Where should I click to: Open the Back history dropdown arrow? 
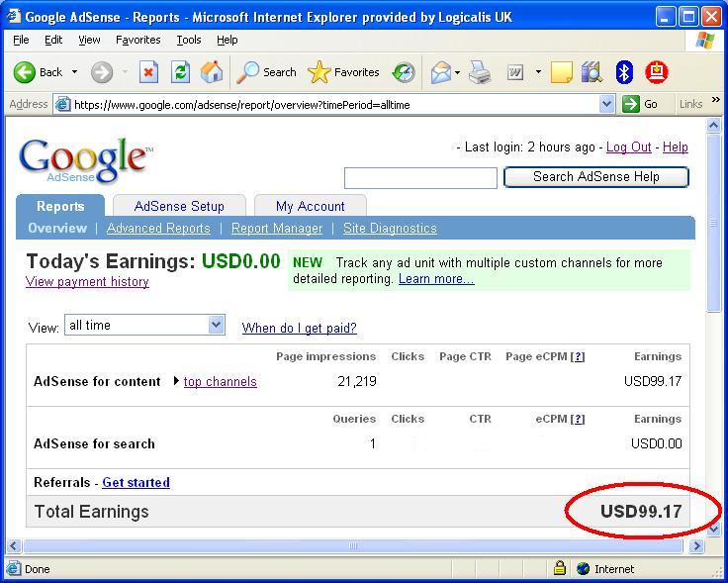point(74,72)
